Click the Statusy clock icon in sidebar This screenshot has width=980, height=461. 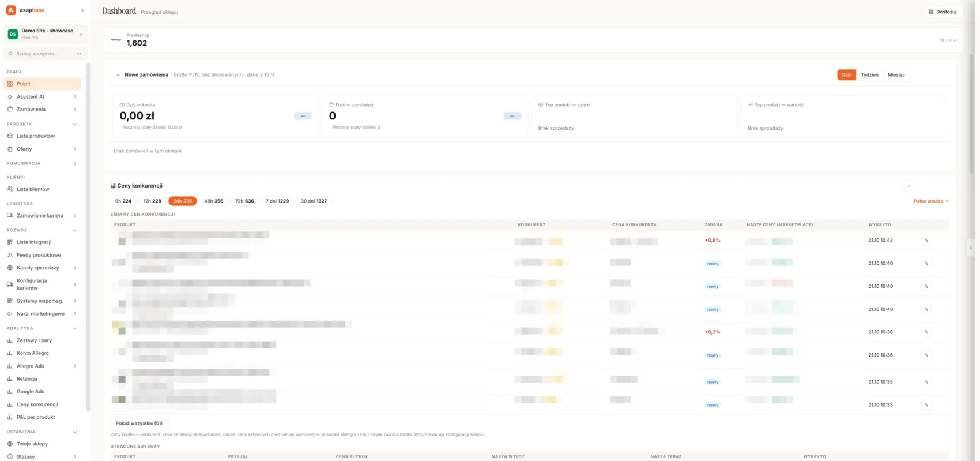click(x=10, y=457)
